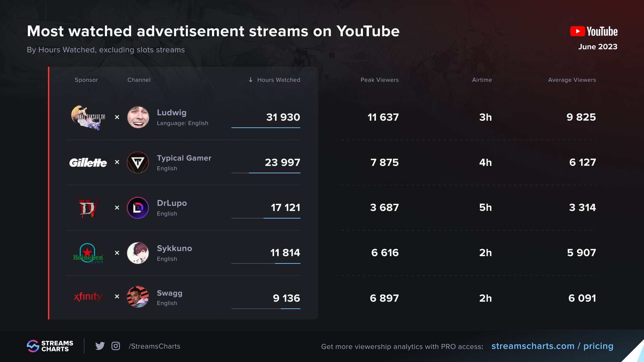
Task: Click the Final Fantasy XVI sponsor logo
Action: tap(88, 117)
